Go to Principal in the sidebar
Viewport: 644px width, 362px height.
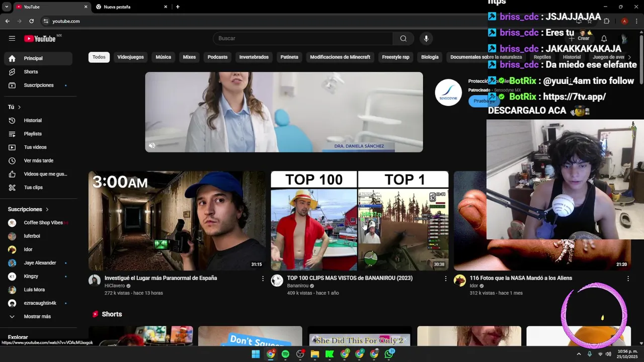(x=38, y=58)
